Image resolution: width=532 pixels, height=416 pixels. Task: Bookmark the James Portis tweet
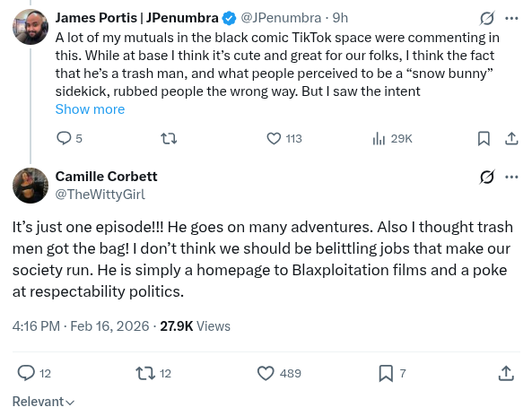[x=484, y=138]
